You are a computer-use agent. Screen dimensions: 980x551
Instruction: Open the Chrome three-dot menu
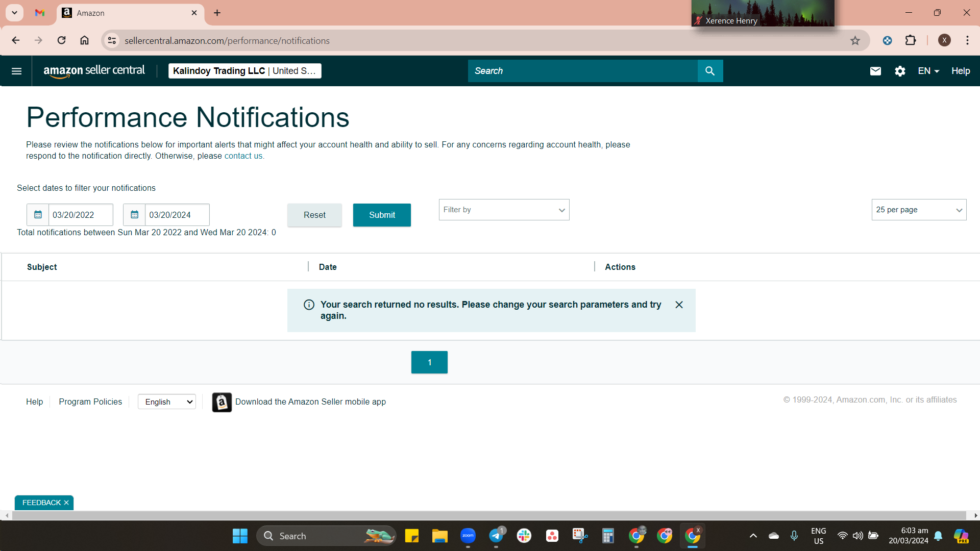coord(967,40)
